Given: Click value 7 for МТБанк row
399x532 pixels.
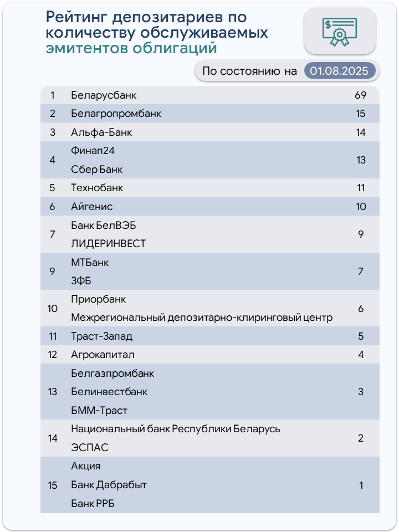Looking at the screenshot, I should pyautogui.click(x=361, y=272).
